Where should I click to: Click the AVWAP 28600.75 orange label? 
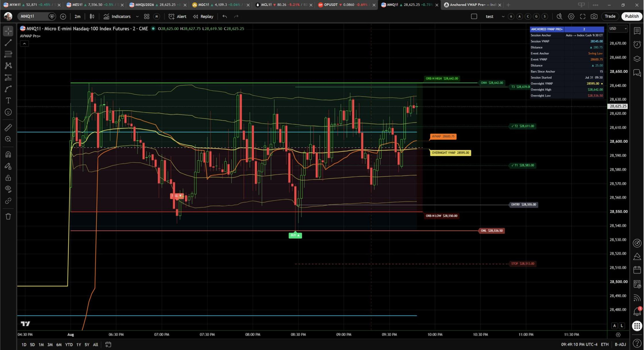pos(443,136)
